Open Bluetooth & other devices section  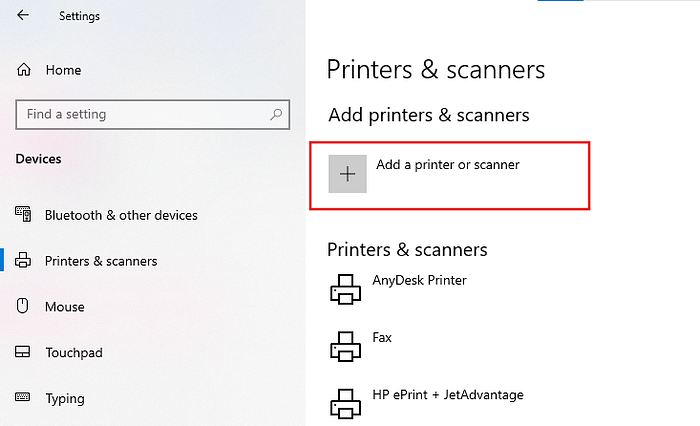click(x=121, y=215)
